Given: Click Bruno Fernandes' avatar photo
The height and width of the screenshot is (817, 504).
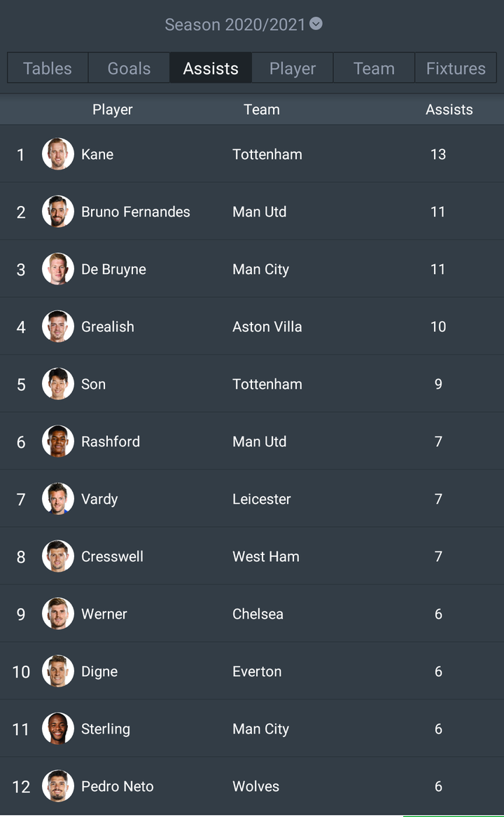Looking at the screenshot, I should point(58,211).
